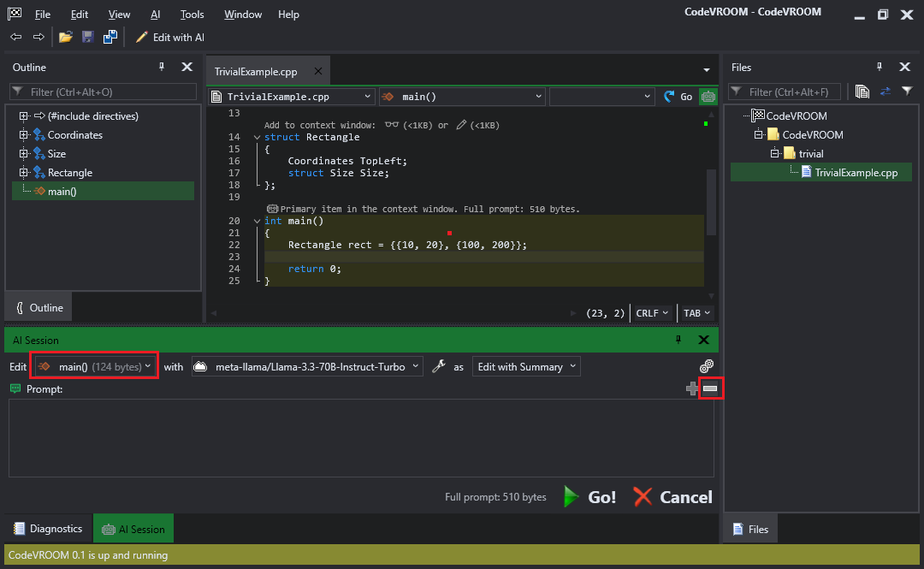Switch to the AI Session bottom tab
This screenshot has height=569, width=924.
click(x=133, y=529)
